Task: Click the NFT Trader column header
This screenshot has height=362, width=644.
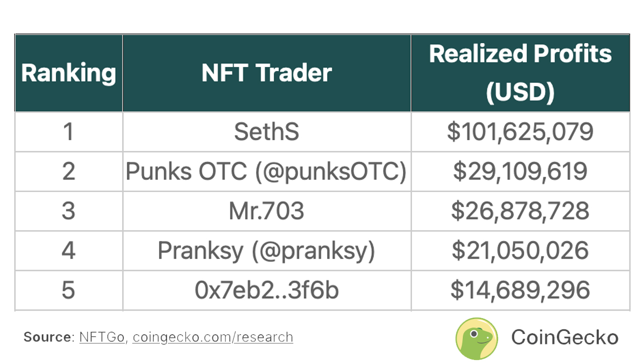Action: point(267,73)
